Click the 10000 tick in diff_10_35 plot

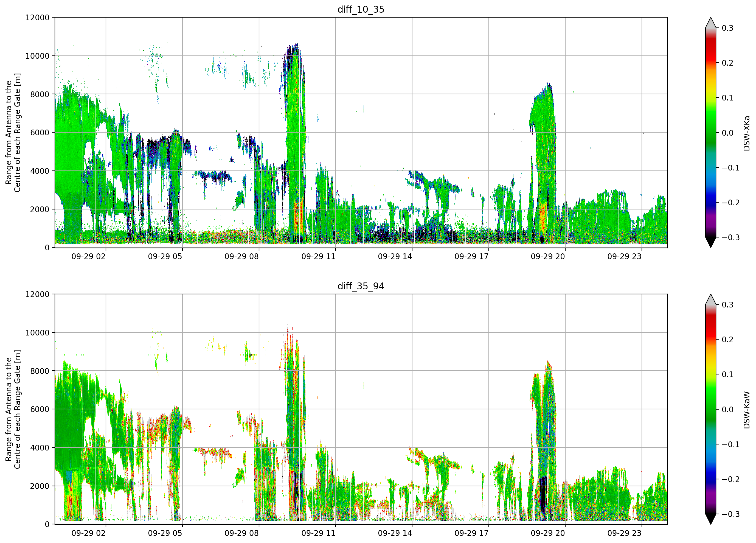[37, 56]
